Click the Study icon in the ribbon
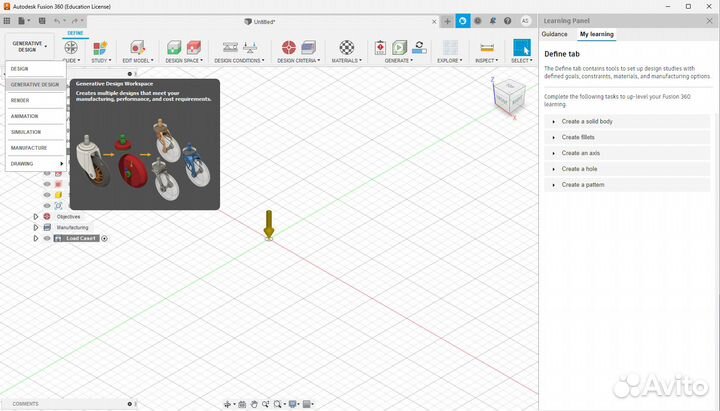This screenshot has width=720, height=411. coord(100,47)
